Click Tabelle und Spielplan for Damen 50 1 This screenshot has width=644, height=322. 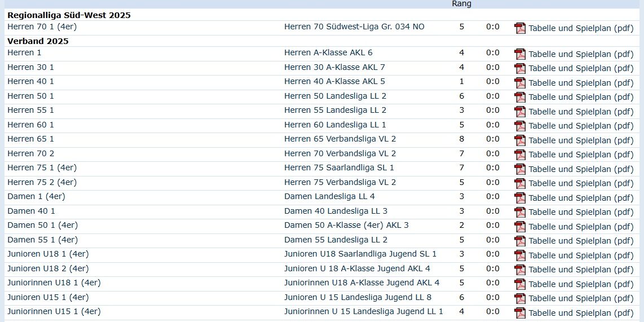point(581,226)
